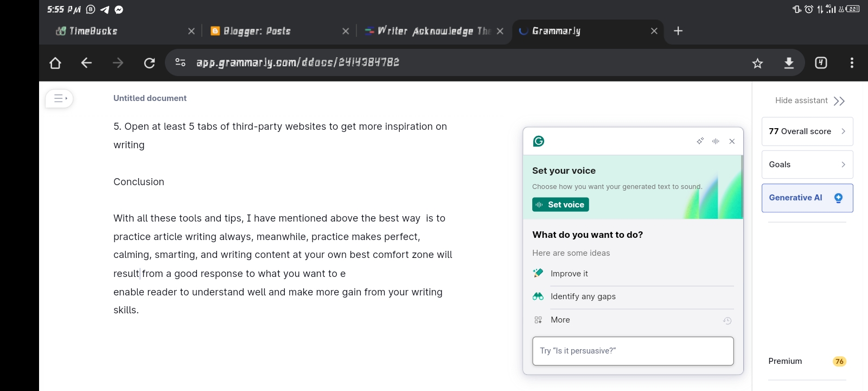Open a new tab with plus icon
868x391 pixels.
[678, 31]
